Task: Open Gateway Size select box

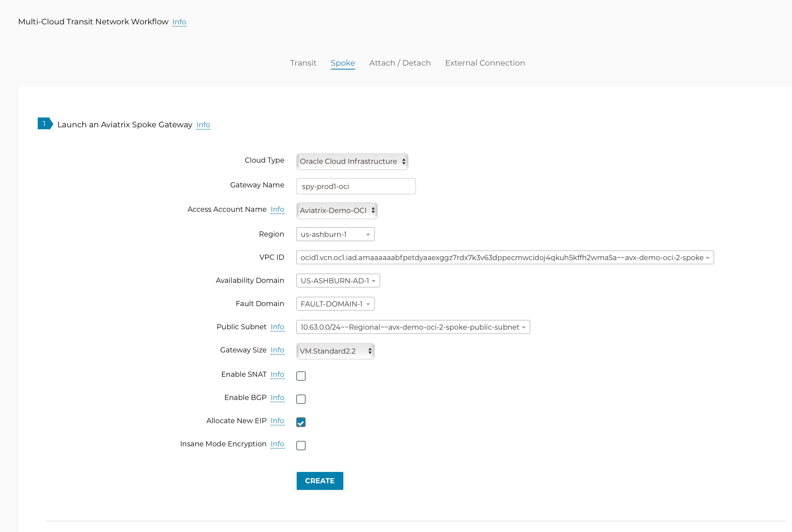Action: (x=335, y=351)
